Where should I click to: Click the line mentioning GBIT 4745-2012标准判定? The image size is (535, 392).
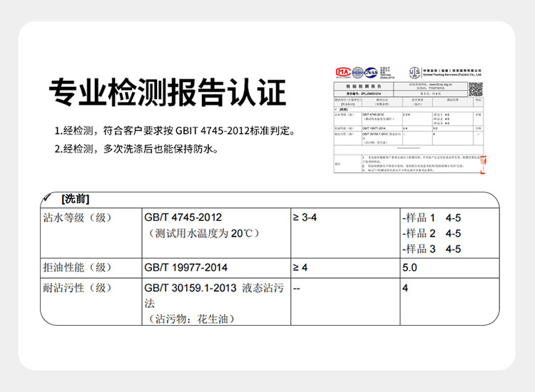coord(175,130)
